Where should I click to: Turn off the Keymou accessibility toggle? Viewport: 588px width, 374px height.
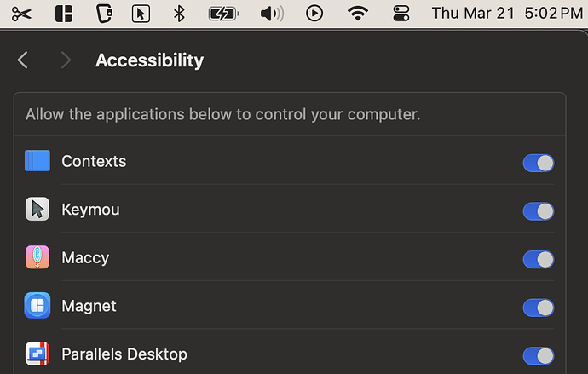(x=538, y=211)
